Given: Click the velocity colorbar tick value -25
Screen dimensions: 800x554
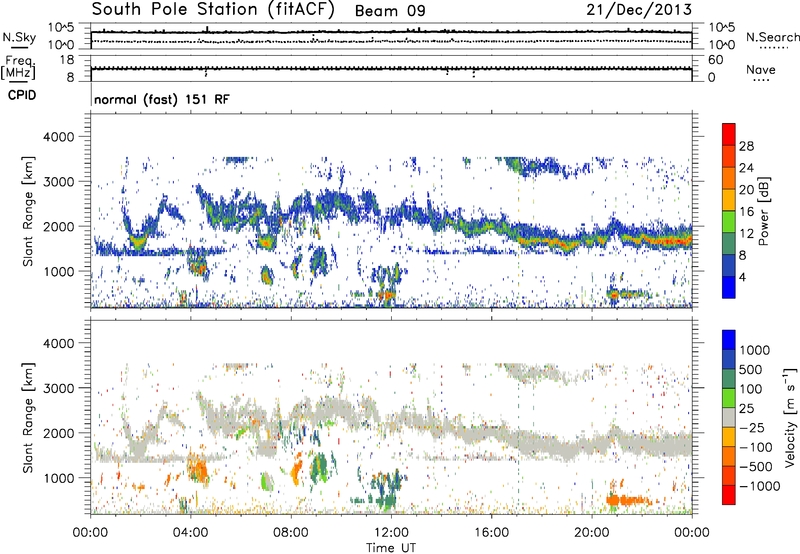Looking at the screenshot, I should coord(754,427).
